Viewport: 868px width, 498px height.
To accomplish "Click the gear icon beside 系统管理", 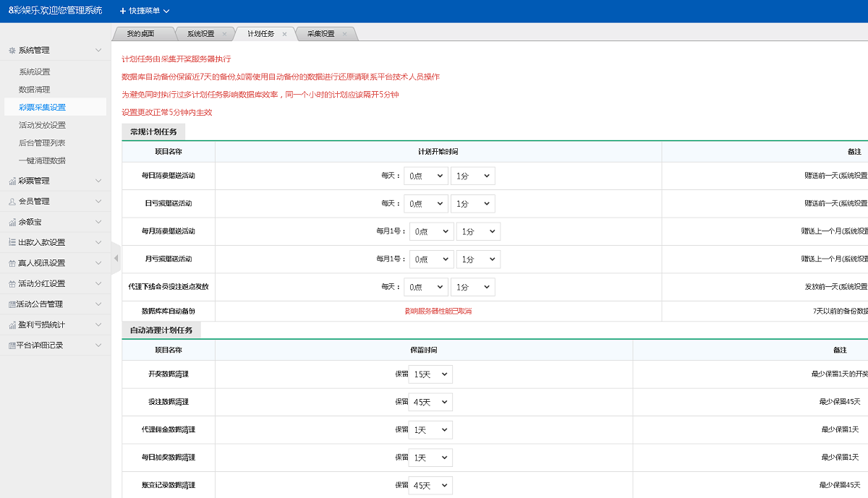I will click(12, 51).
